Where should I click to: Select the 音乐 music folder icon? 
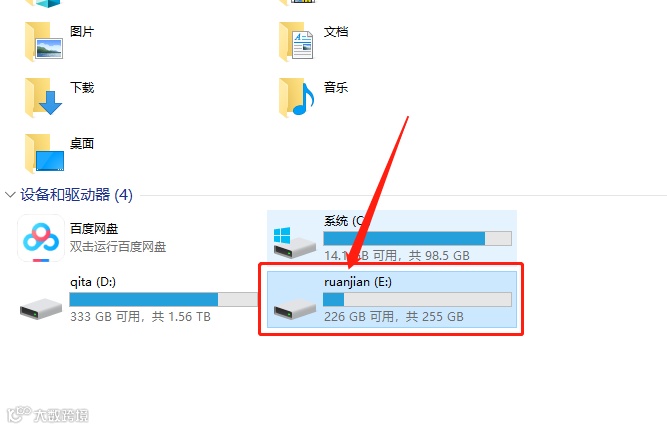(x=296, y=97)
